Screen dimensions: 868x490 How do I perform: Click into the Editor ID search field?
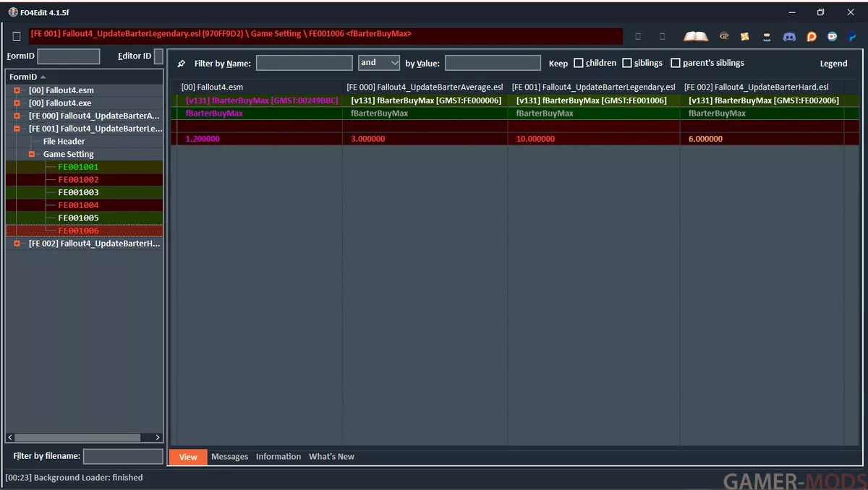click(158, 56)
